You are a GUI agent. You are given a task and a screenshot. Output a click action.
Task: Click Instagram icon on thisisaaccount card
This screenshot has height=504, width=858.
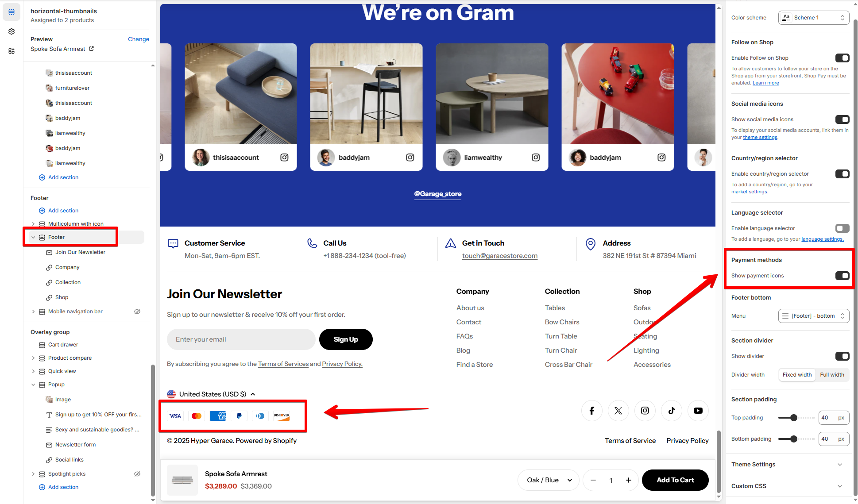pos(285,158)
